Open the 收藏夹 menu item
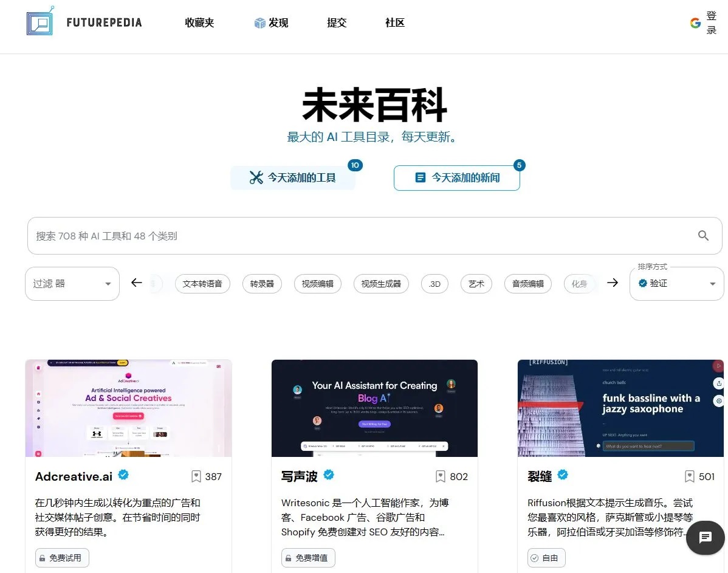 point(199,22)
